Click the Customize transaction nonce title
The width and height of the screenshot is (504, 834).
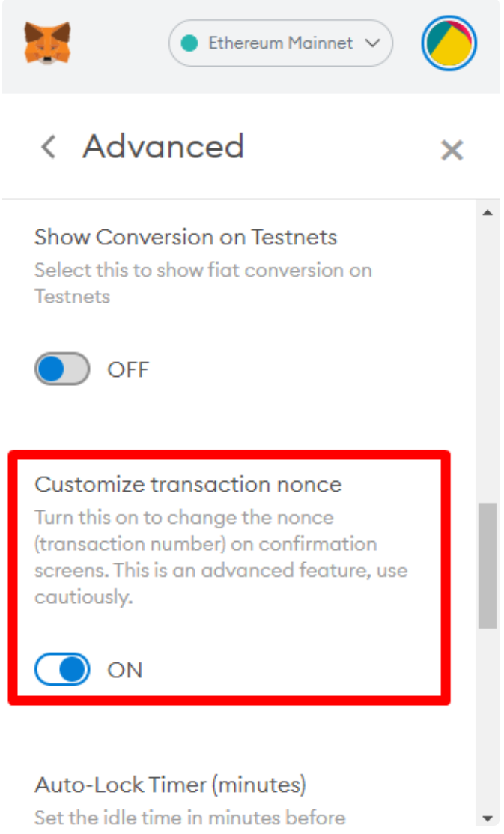coord(188,484)
